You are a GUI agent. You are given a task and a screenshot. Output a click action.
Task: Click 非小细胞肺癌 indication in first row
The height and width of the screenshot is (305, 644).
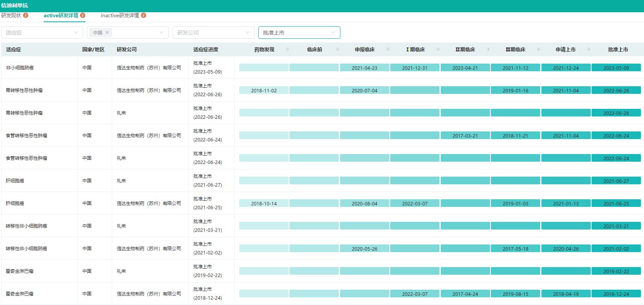[20, 68]
